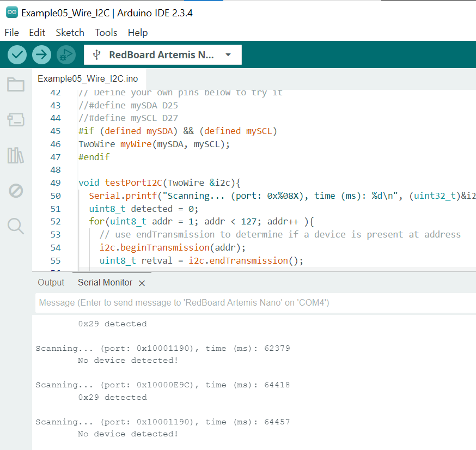Open the Edit menu
This screenshot has height=450, width=476.
point(37,33)
